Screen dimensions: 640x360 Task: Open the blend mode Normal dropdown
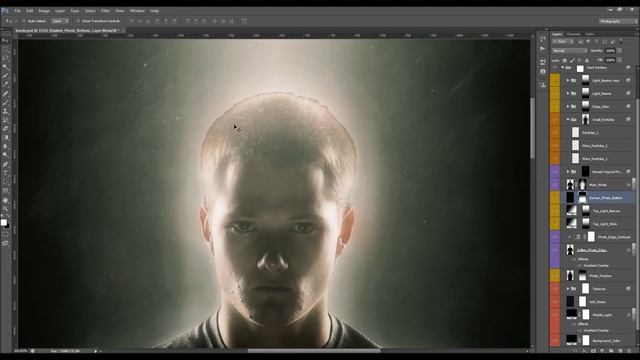pos(570,51)
